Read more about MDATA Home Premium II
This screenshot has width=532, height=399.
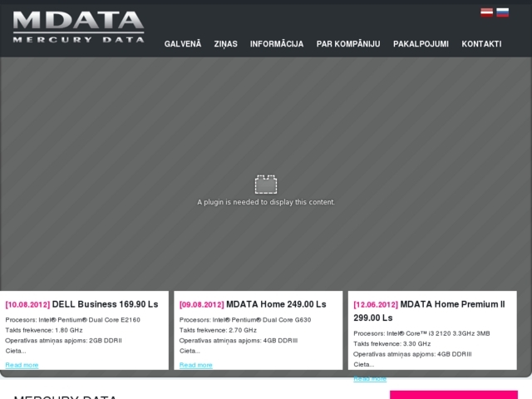370,378
